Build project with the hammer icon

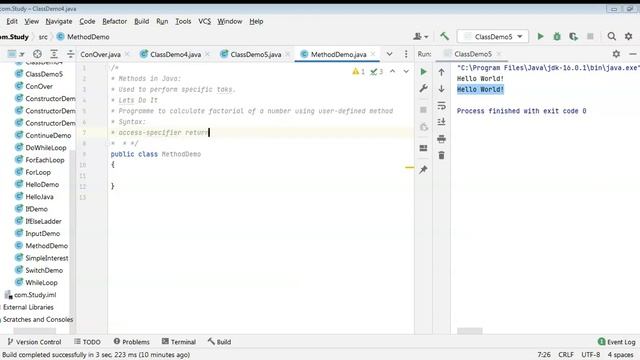[x=444, y=36]
